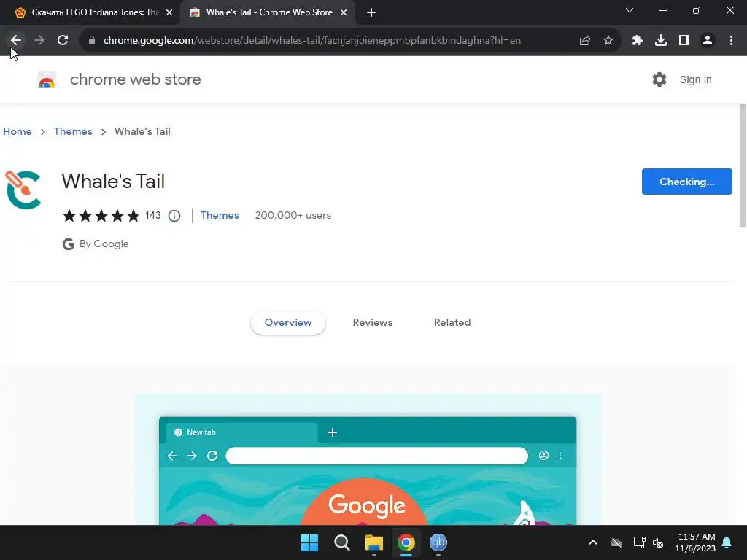Click the cloud sync tray icon
The image size is (747, 560).
[x=616, y=542]
